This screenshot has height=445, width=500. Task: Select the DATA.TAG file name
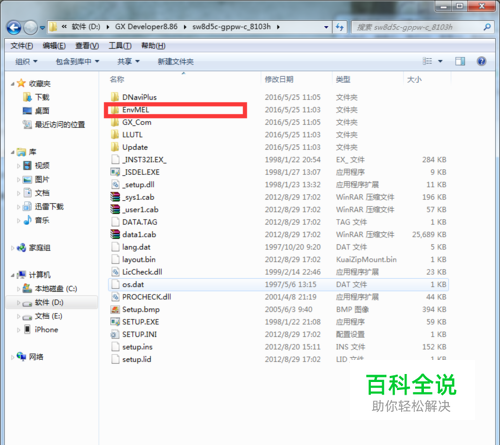(x=140, y=222)
